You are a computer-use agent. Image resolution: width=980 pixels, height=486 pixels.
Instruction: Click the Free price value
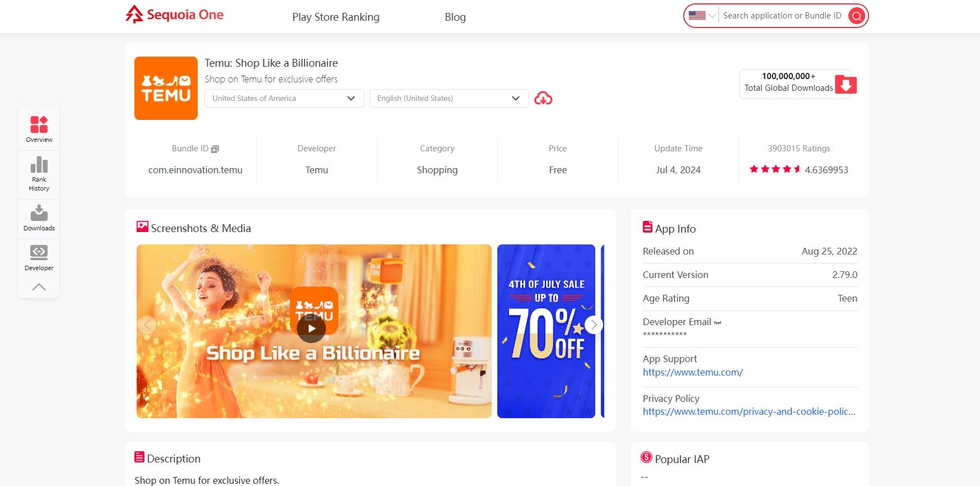click(558, 170)
